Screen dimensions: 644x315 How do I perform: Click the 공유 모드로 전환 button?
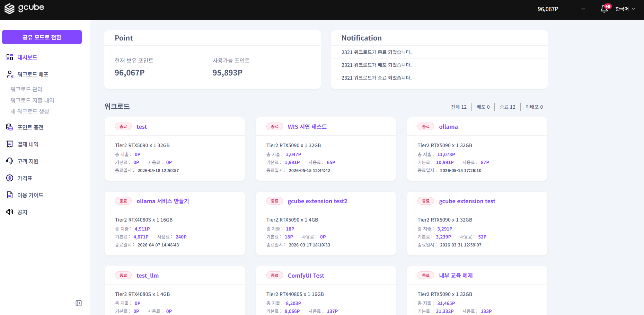42,37
